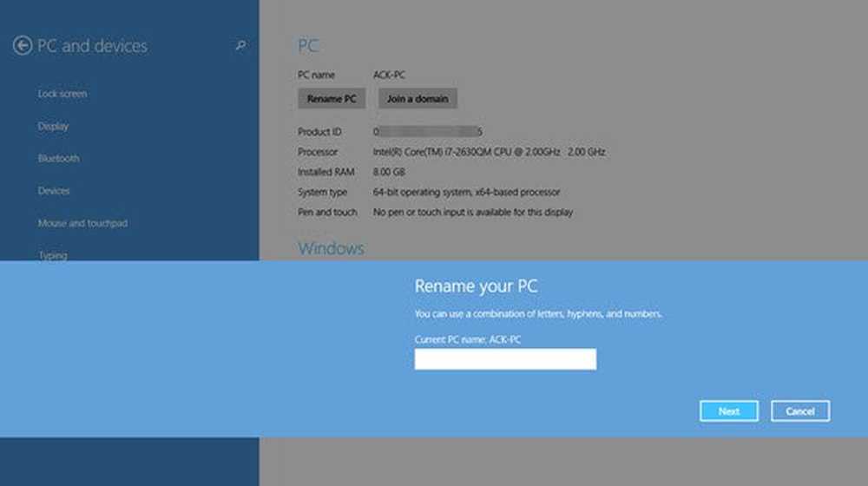Click the System type label
Image resolution: width=868 pixels, height=486 pixels.
point(322,192)
